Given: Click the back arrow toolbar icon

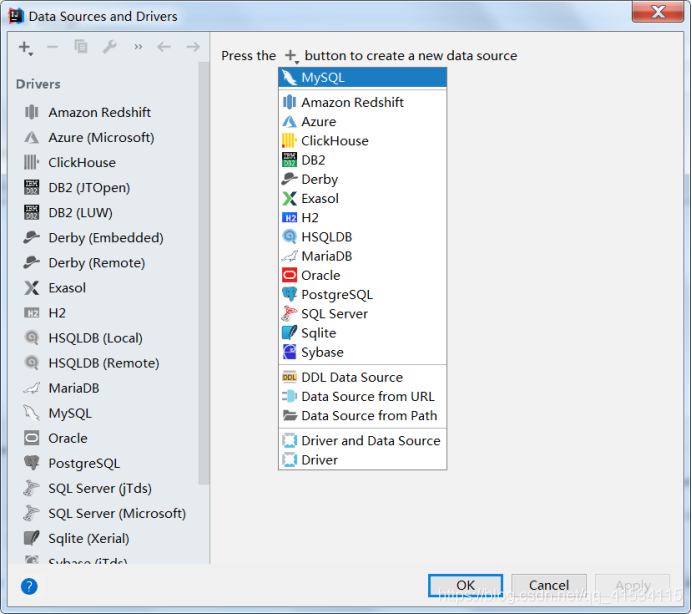Looking at the screenshot, I should click(x=164, y=47).
